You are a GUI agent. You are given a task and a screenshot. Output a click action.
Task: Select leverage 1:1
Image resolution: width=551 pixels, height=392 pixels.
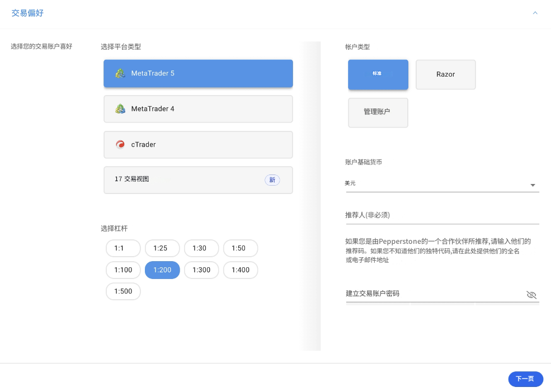[123, 248]
